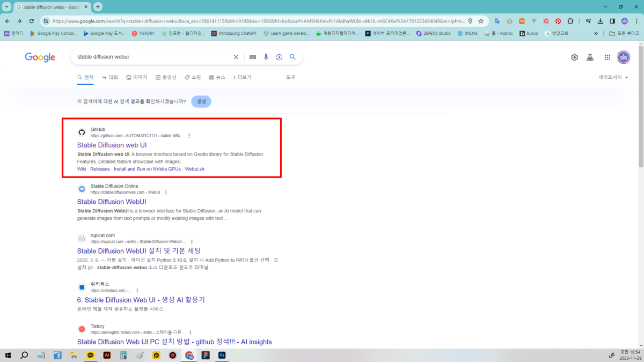Viewport: 644px width, 362px height.
Task: Open quick settings via the gear icon
Action: (x=574, y=57)
